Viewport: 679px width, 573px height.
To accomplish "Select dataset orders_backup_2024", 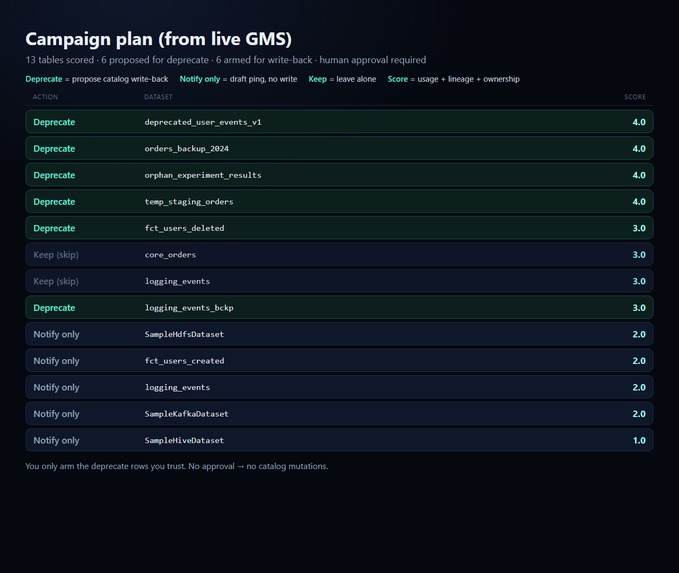I will [187, 149].
